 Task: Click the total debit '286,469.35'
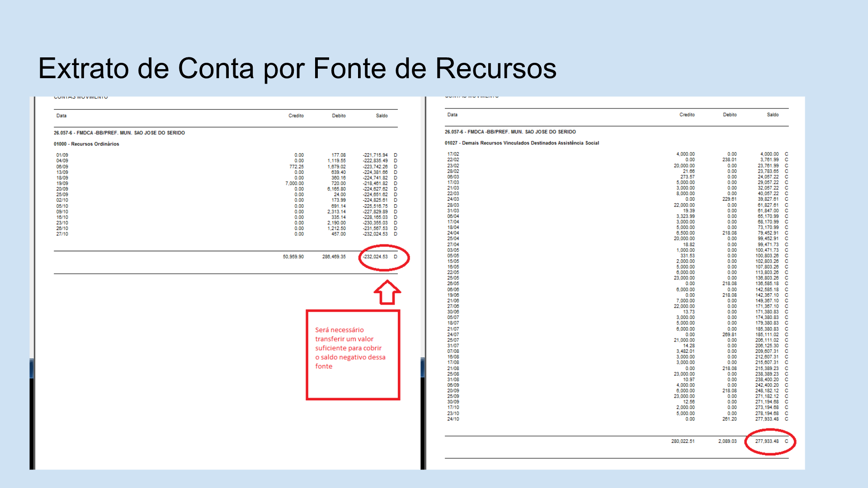(334, 257)
